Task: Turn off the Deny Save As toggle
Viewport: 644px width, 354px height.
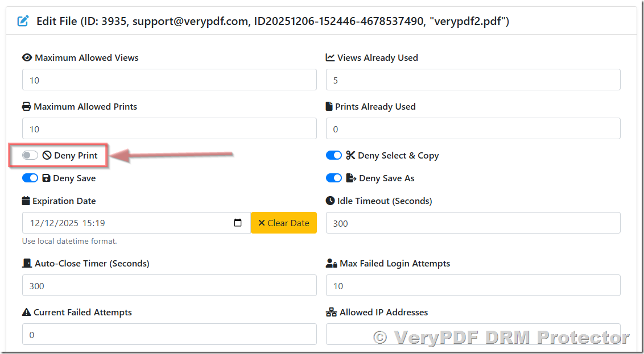Action: (x=334, y=177)
